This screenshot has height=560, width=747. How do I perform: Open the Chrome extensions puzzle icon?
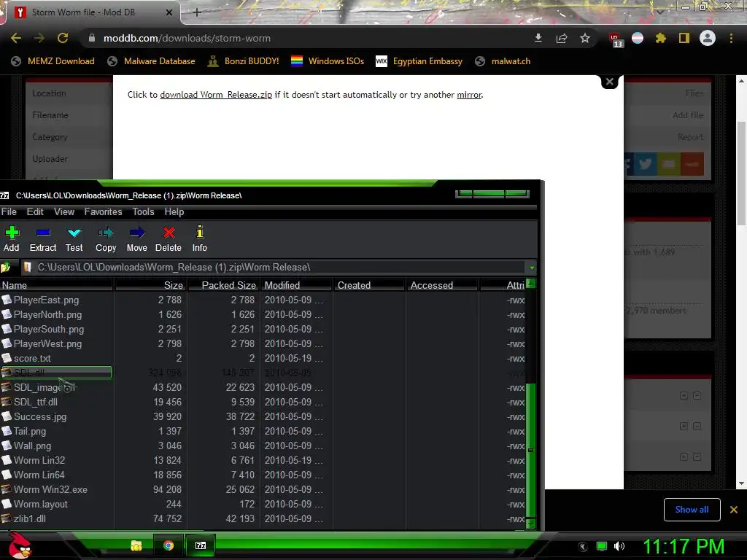pyautogui.click(x=660, y=38)
